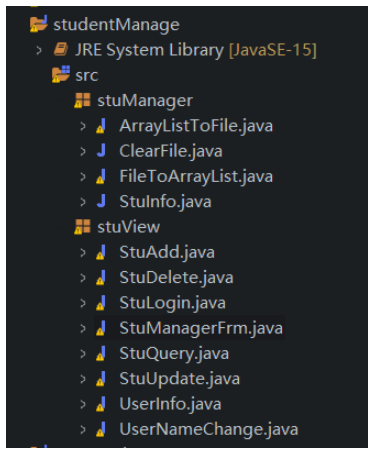Open ClearFile.java file name
The image size is (368, 452).
(171, 151)
